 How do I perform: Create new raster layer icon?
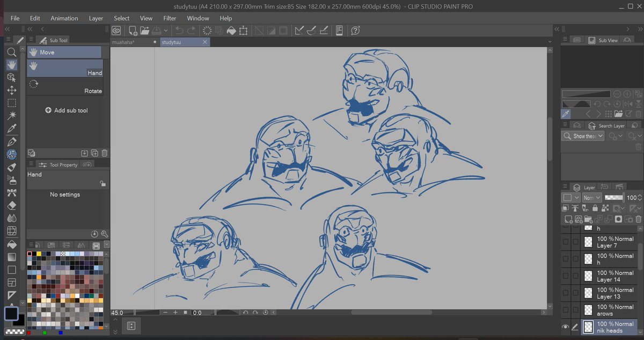tap(568, 219)
